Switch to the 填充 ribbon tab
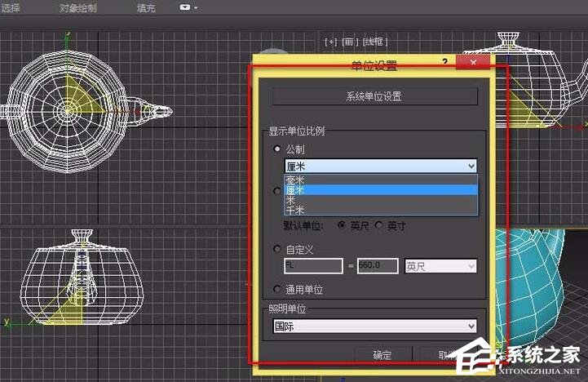The width and height of the screenshot is (588, 382). coord(147,8)
